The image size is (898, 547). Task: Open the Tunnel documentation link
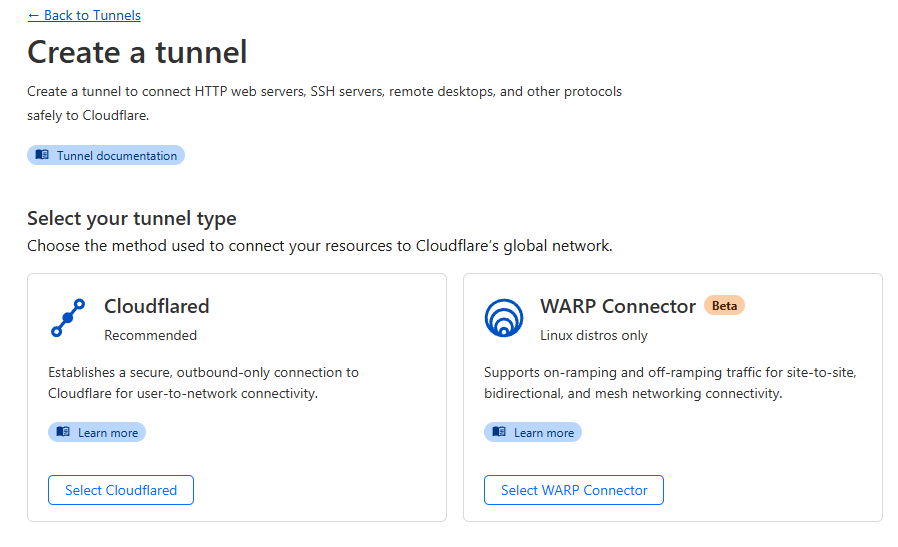click(x=106, y=155)
